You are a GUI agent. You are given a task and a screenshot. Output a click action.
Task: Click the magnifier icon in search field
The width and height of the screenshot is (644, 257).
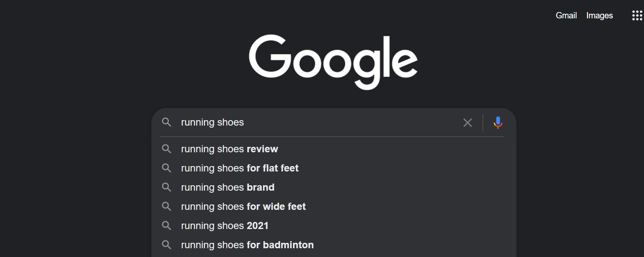tap(167, 122)
